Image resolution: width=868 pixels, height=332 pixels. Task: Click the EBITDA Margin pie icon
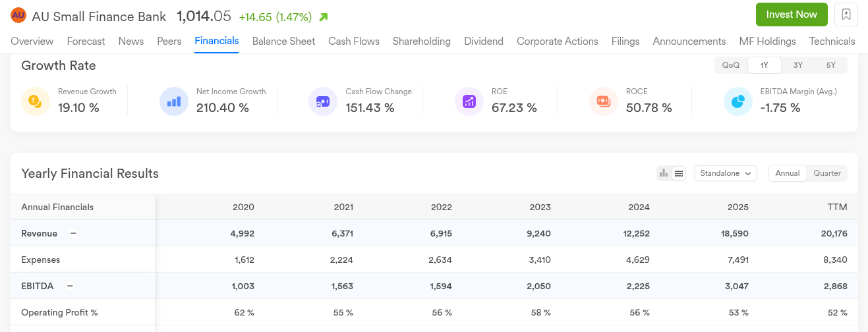tap(738, 101)
